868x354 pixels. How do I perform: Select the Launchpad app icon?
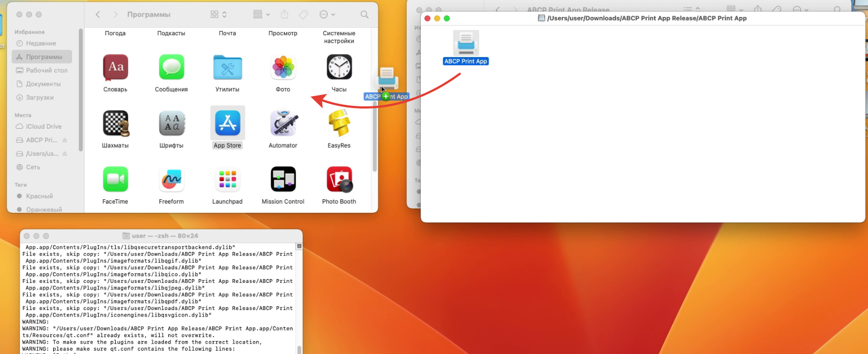coord(227,179)
